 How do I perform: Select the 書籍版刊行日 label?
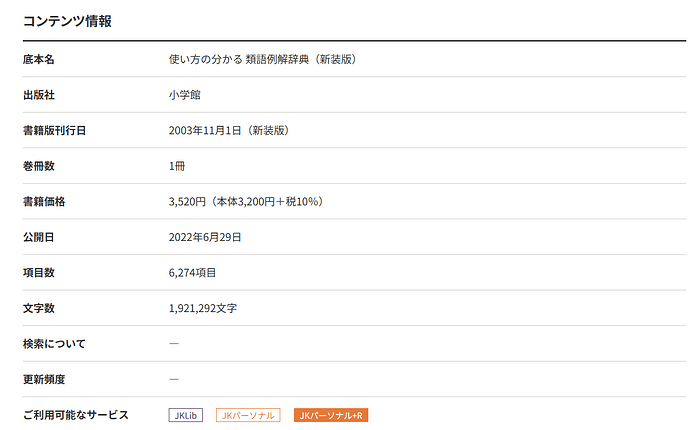click(x=55, y=130)
